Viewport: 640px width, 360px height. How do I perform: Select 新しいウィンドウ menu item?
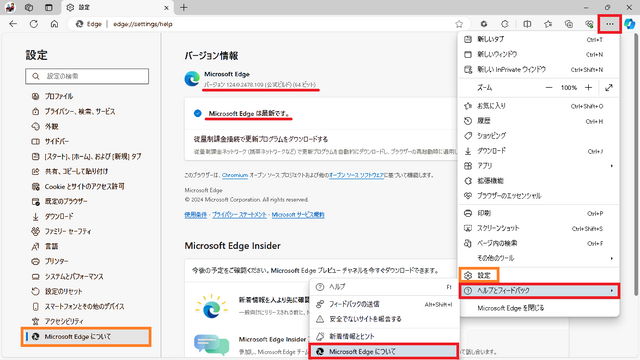pos(539,54)
